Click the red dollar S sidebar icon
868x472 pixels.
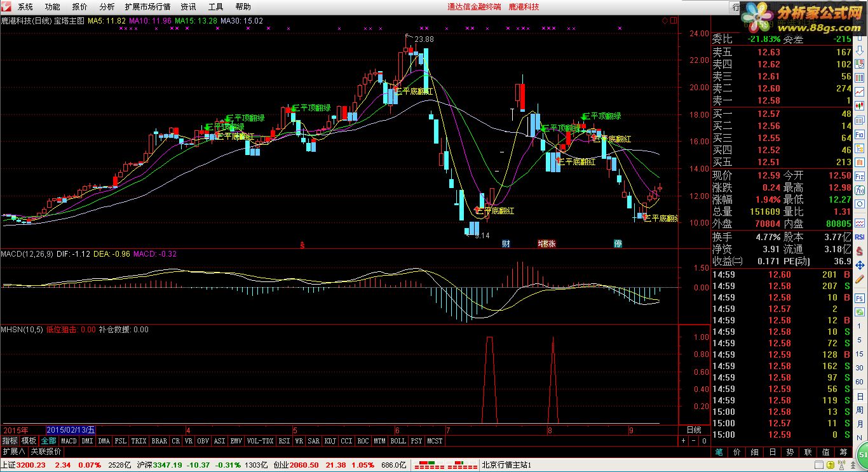coord(860,250)
